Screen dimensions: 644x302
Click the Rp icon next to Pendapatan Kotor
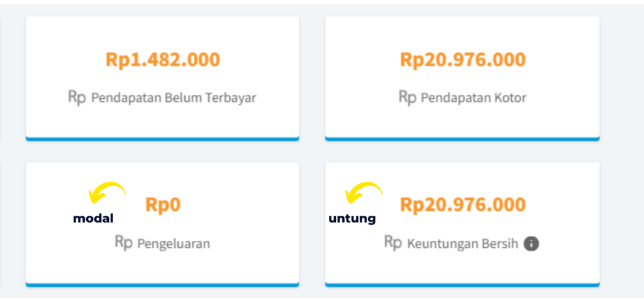click(408, 97)
